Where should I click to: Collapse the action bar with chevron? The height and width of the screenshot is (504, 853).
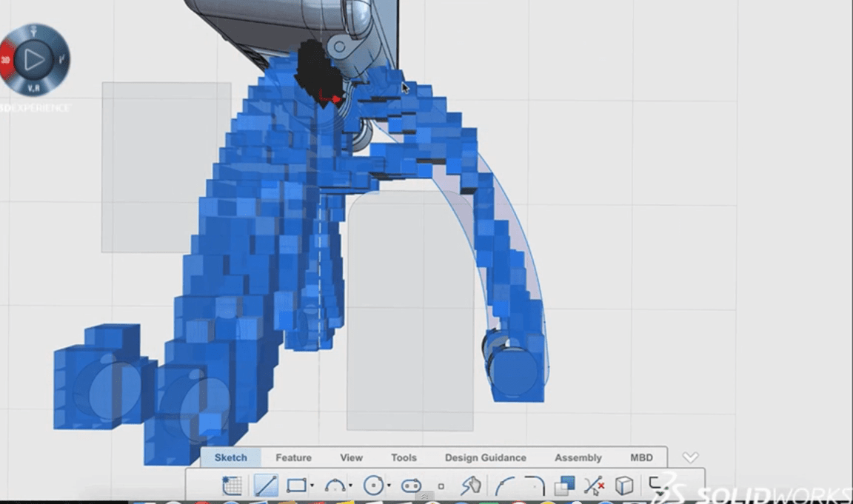(x=690, y=457)
